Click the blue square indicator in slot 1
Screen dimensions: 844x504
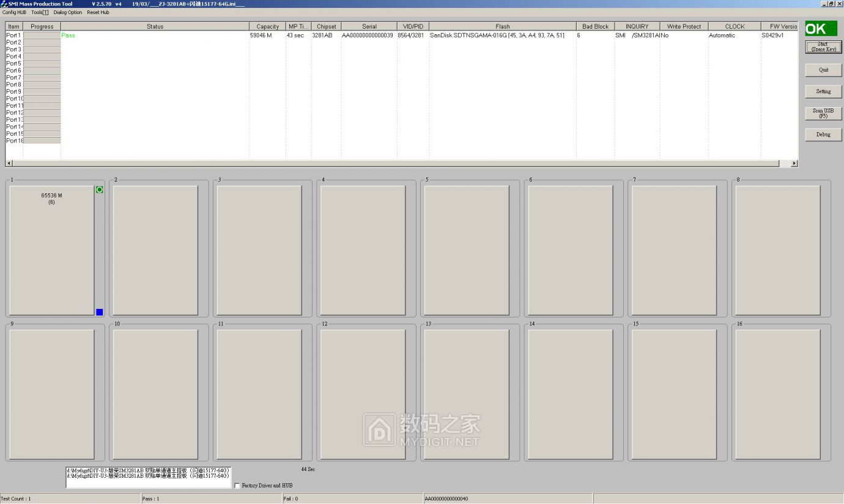[100, 312]
